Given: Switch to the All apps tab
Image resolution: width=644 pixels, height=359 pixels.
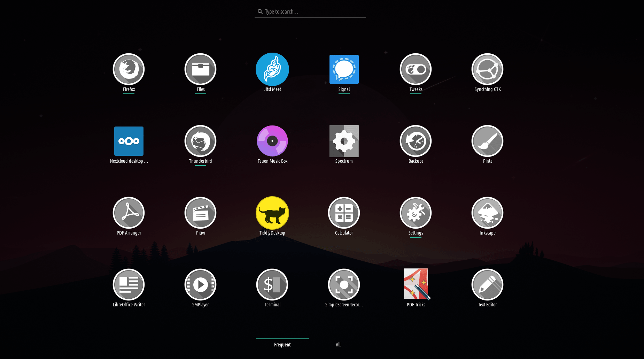Looking at the screenshot, I should [338, 344].
